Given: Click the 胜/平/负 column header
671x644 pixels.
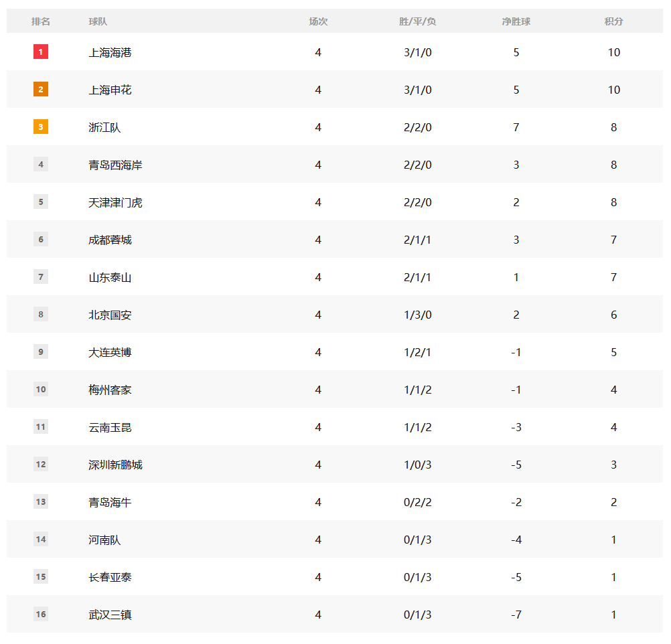Looking at the screenshot, I should click(417, 21).
